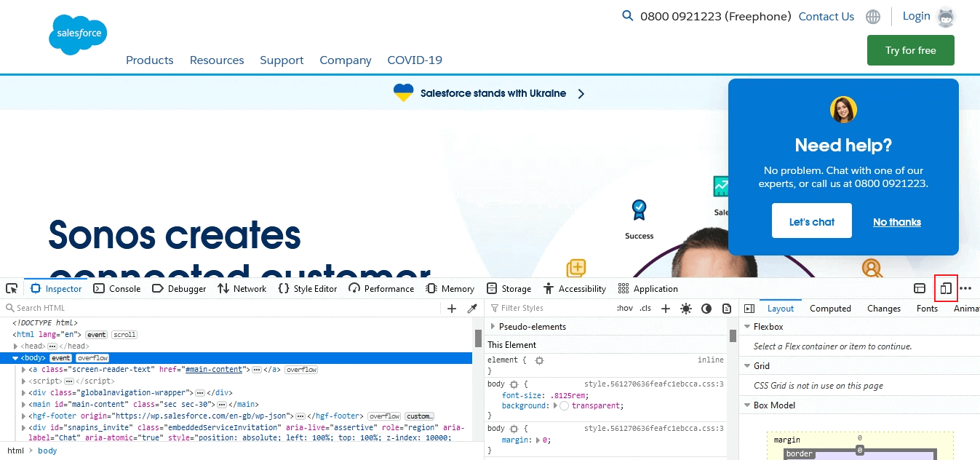Collapse the Box Model section
Image resolution: width=980 pixels, height=460 pixels.
click(x=746, y=405)
